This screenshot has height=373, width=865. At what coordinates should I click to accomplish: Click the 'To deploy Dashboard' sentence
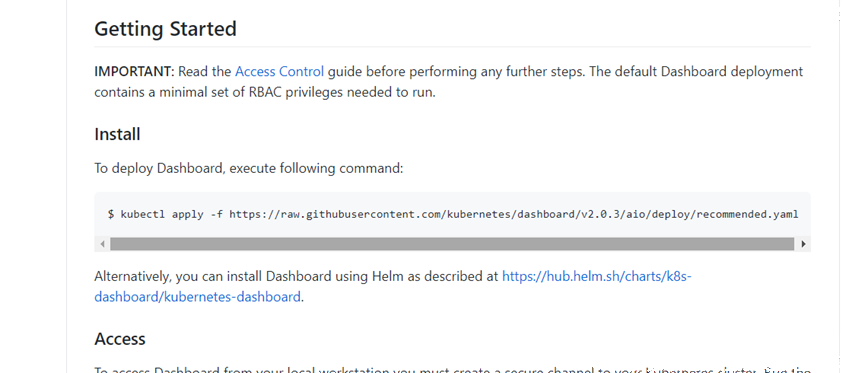(x=249, y=168)
